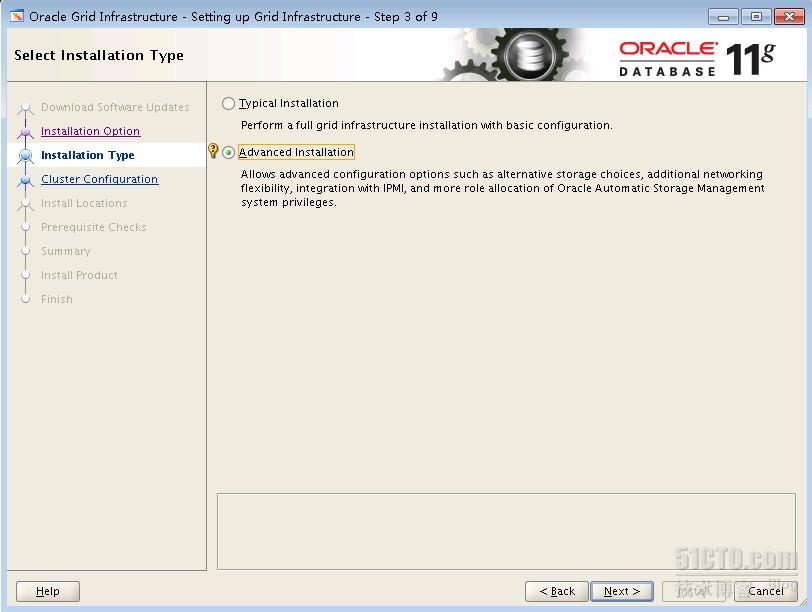
Task: Click the Summary step text
Action: click(65, 251)
